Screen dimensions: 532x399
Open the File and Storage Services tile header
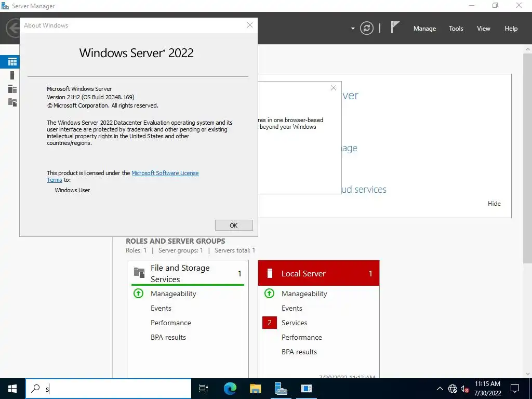tap(188, 273)
